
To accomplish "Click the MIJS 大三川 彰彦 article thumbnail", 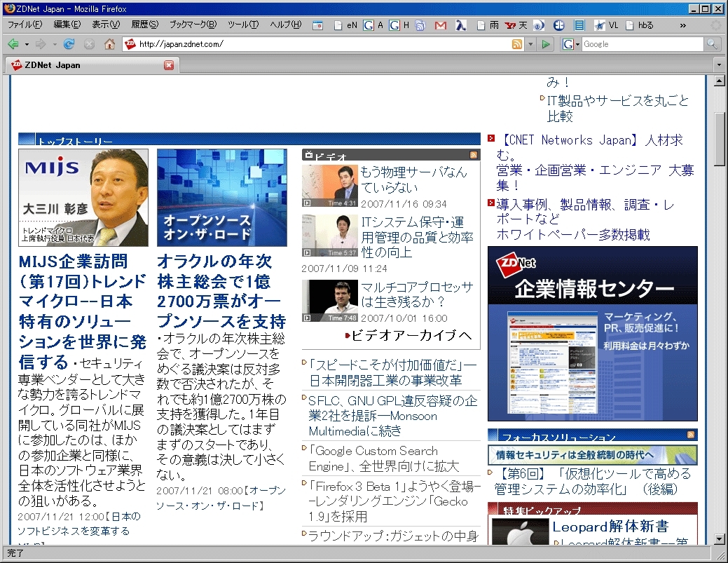I will click(83, 197).
